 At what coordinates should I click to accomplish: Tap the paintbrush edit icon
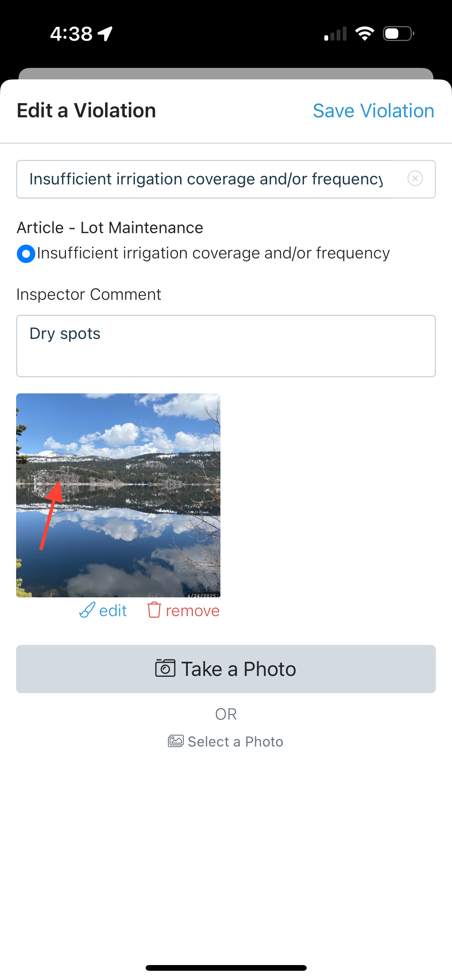(x=87, y=610)
